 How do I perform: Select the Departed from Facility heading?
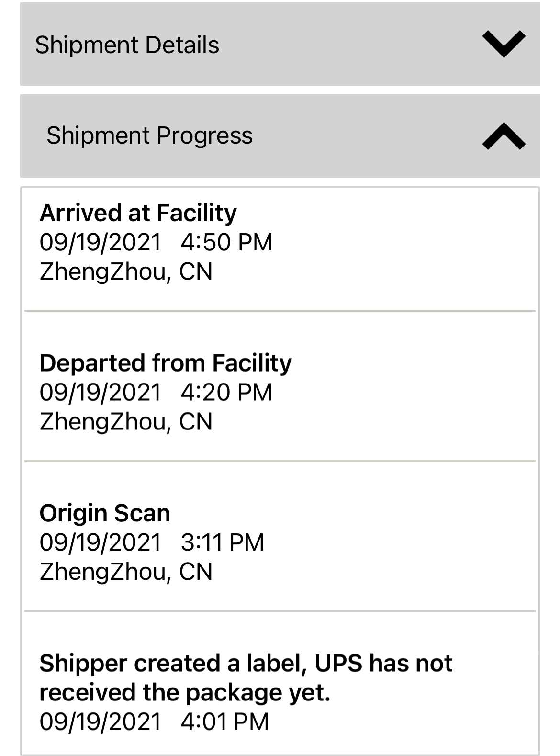165,363
